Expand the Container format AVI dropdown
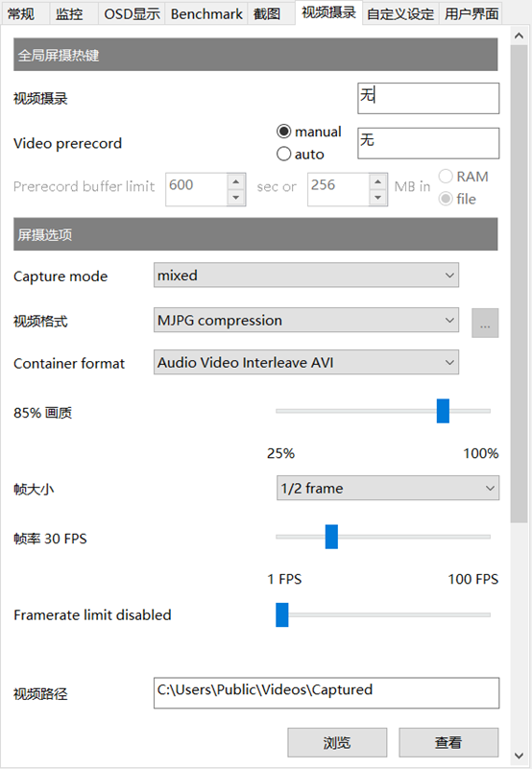This screenshot has width=532, height=769. [306, 362]
